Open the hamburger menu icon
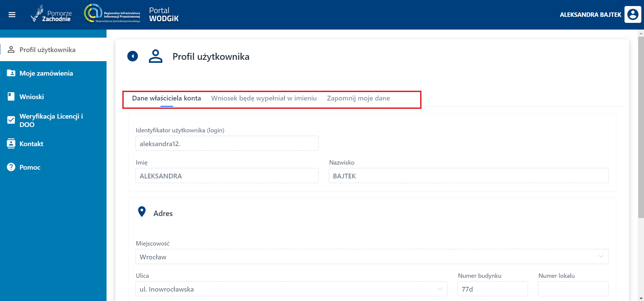Viewport: 644px width, 301px height. pos(12,15)
